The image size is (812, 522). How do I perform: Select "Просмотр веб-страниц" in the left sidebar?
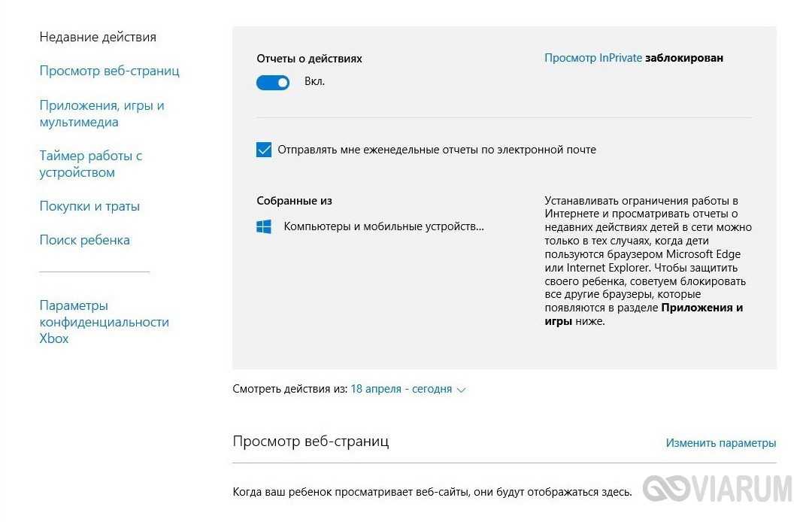pyautogui.click(x=109, y=71)
